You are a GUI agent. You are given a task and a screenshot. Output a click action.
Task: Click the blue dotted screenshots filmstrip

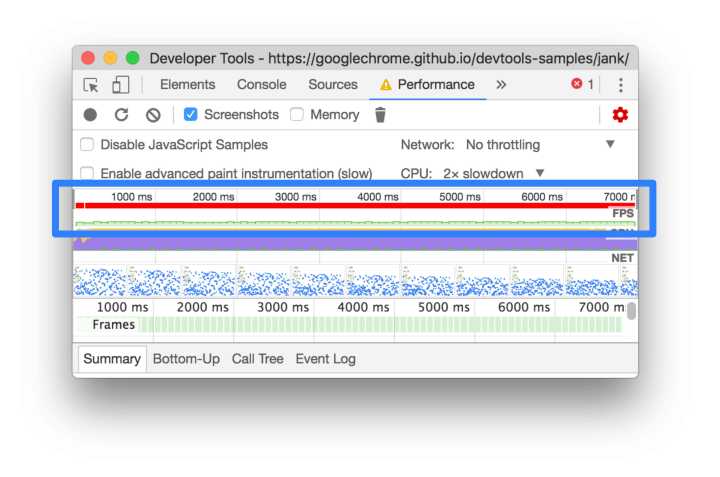[x=355, y=281]
